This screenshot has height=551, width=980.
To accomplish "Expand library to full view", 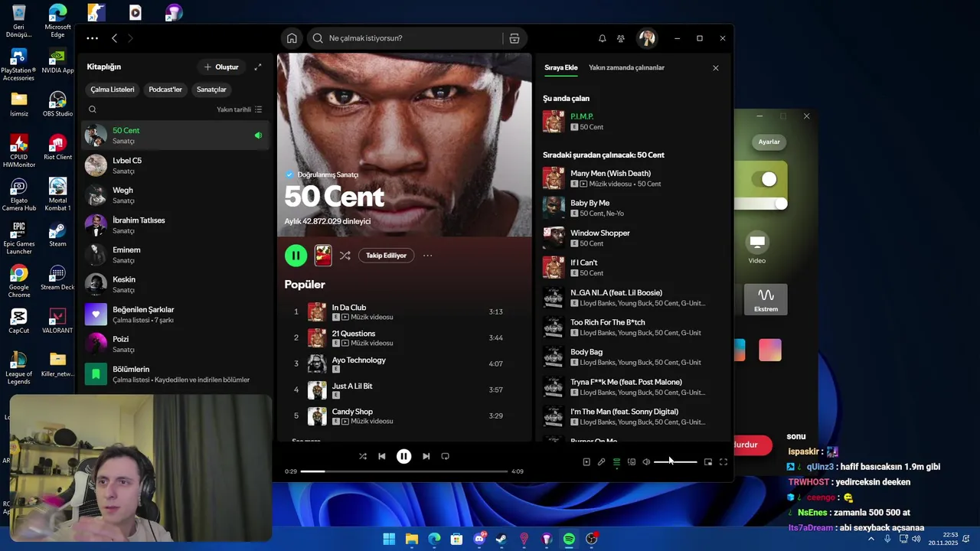I will click(258, 67).
